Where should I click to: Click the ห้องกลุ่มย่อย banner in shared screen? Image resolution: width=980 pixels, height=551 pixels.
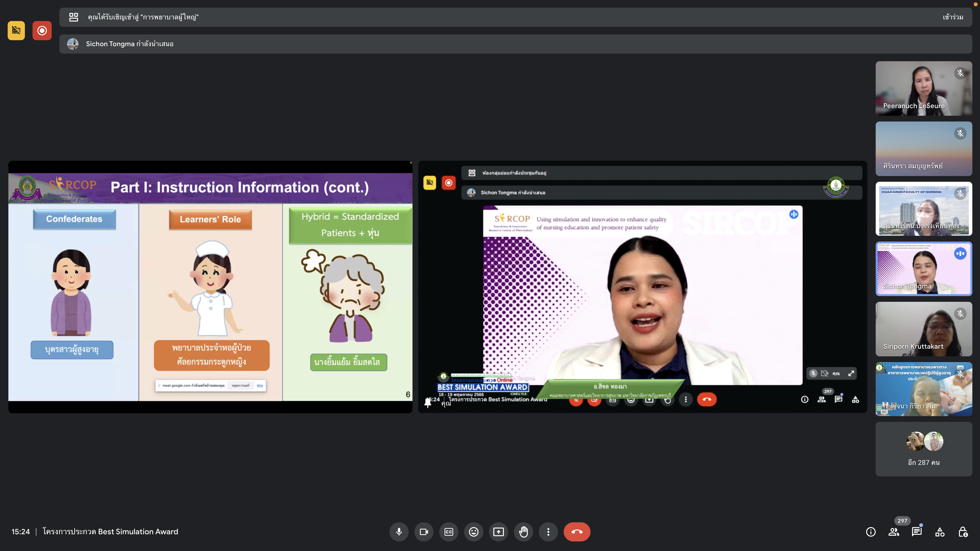pyautogui.click(x=662, y=173)
